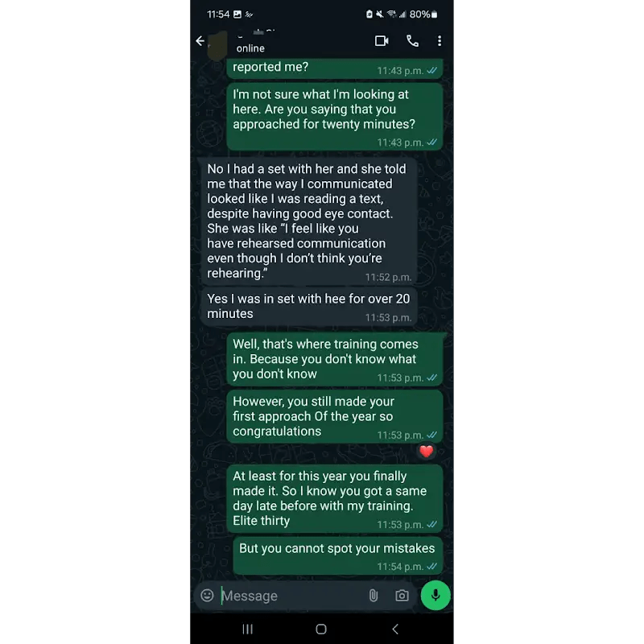Viewport: 644px width, 644px height.
Task: Focus the Message input field
Action: tap(290, 596)
